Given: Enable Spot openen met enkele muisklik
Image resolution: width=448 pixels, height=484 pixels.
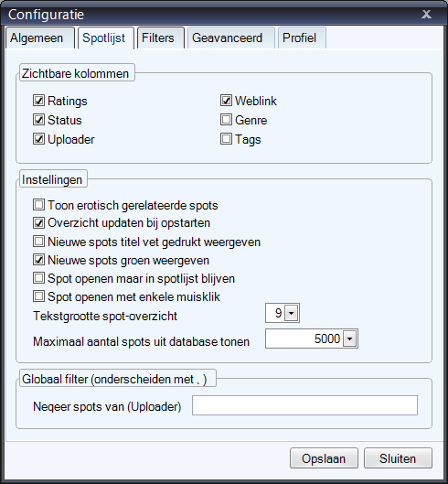Looking at the screenshot, I should click(x=38, y=296).
